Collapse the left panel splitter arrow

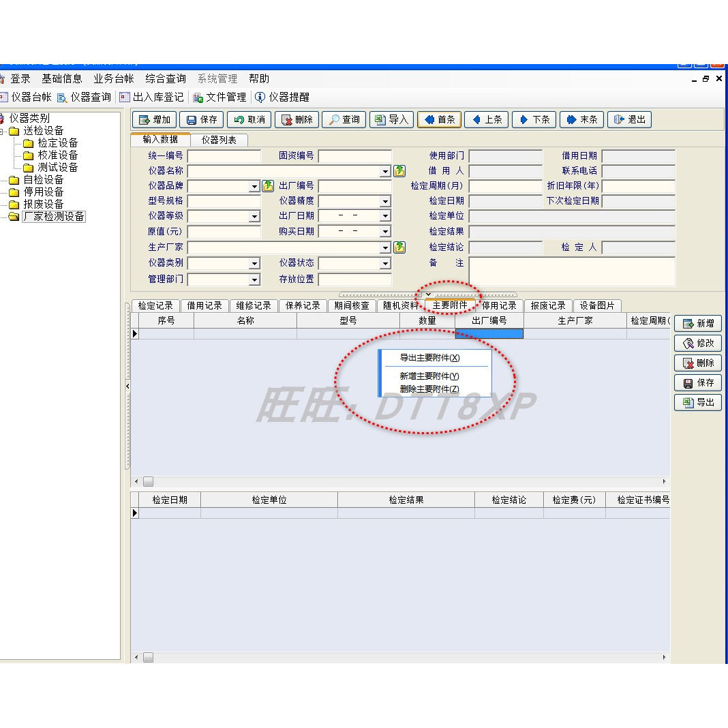tap(127, 386)
